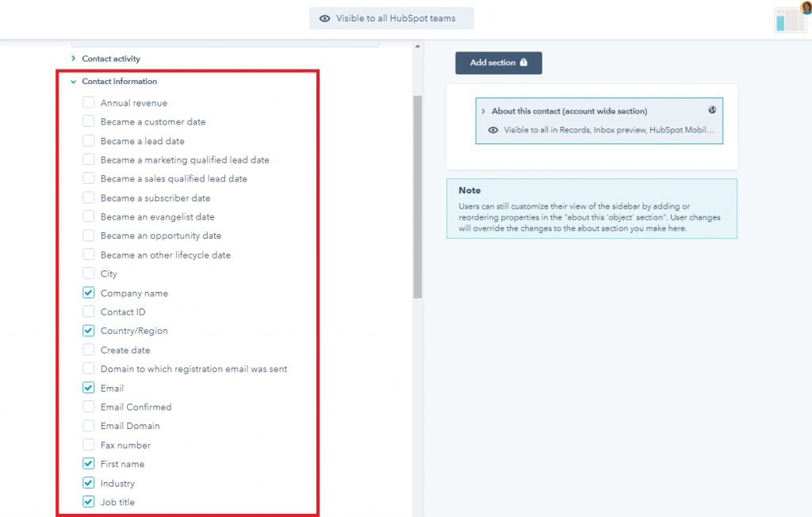Click Add section button
The width and height of the screenshot is (812, 517).
tap(499, 63)
